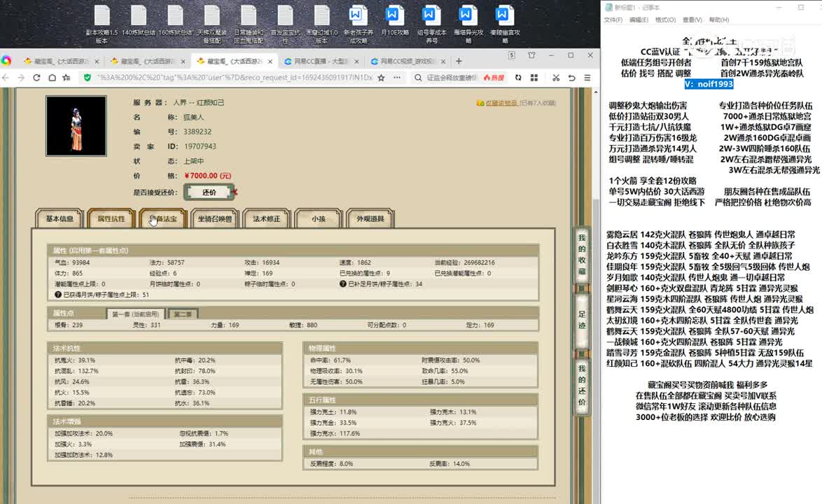Open the 坐骑召唤兽 tab

pyautogui.click(x=215, y=218)
